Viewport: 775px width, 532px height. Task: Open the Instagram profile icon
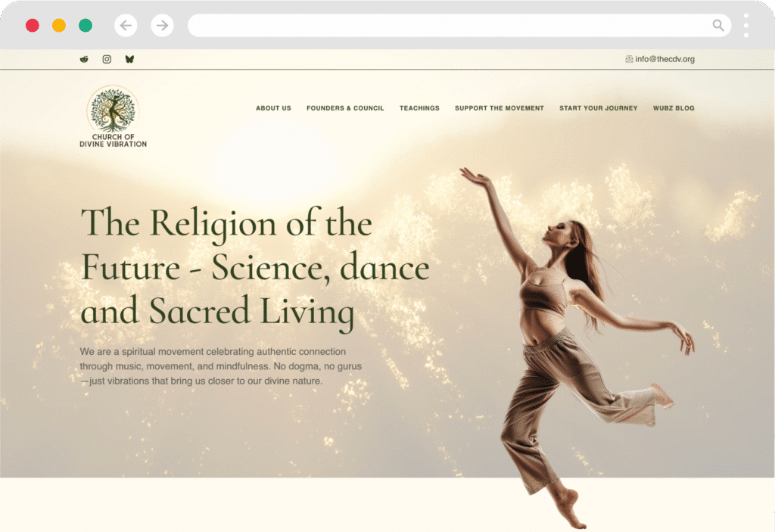tap(107, 59)
